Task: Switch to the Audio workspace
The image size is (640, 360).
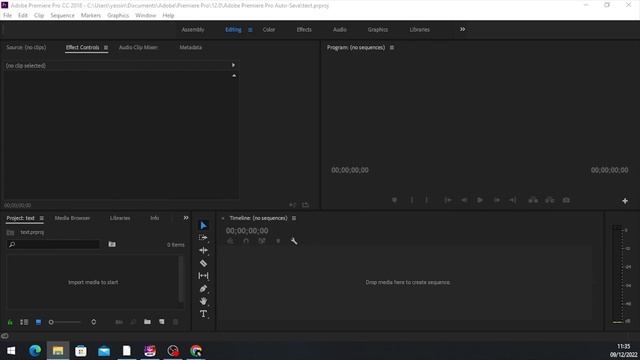Action: (340, 29)
